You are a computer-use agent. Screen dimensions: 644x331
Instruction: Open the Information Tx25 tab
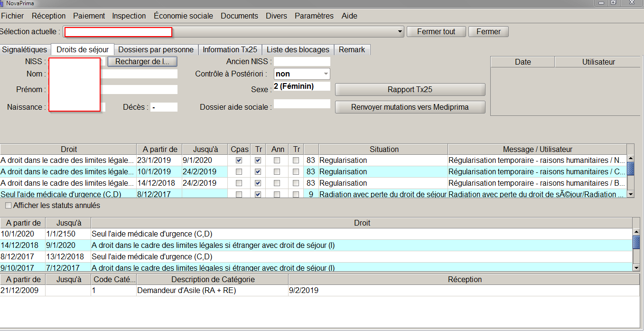tap(230, 49)
